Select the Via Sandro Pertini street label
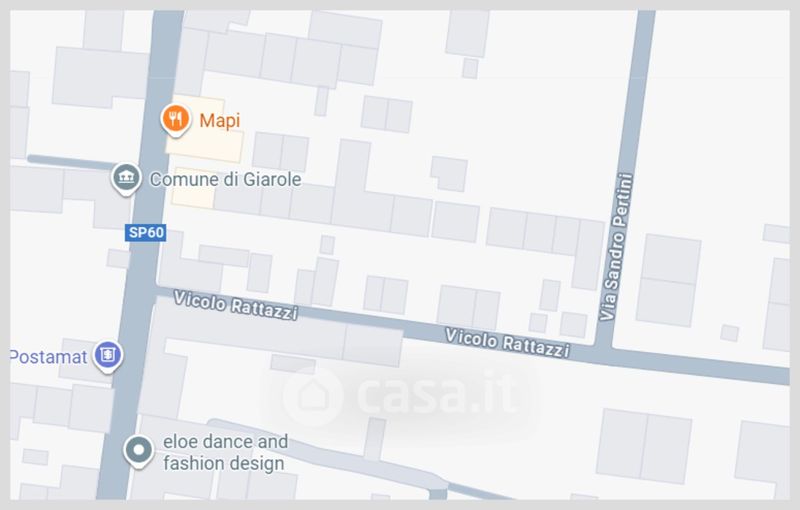 point(616,247)
